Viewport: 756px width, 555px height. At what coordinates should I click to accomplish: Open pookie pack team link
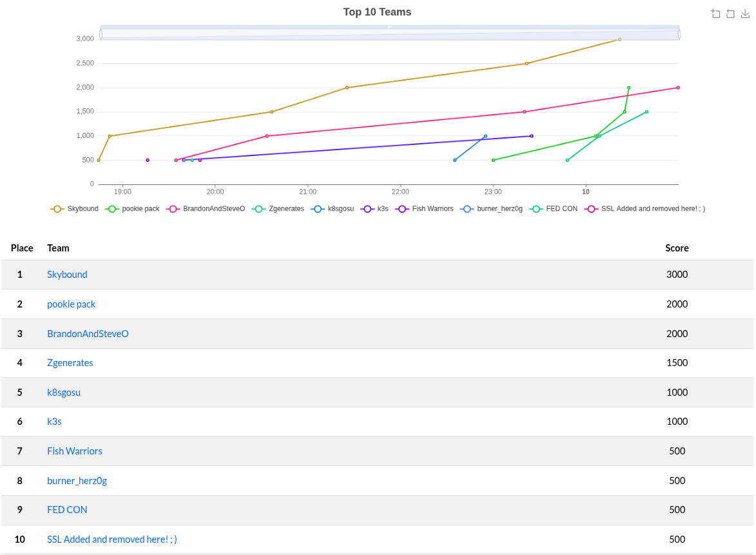click(x=71, y=304)
